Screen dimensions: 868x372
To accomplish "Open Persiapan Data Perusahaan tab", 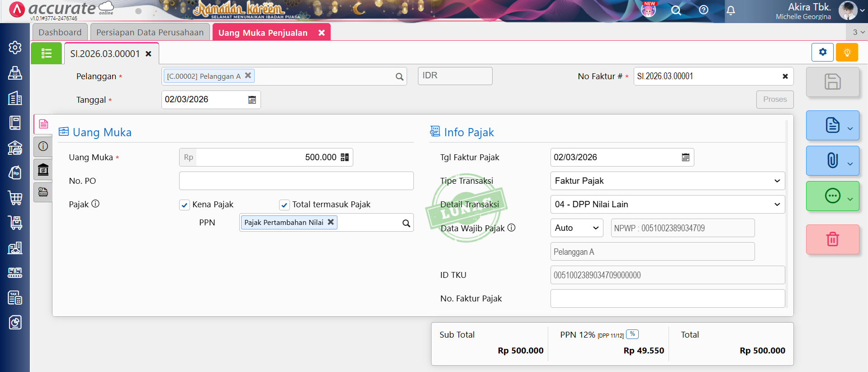I will (150, 33).
